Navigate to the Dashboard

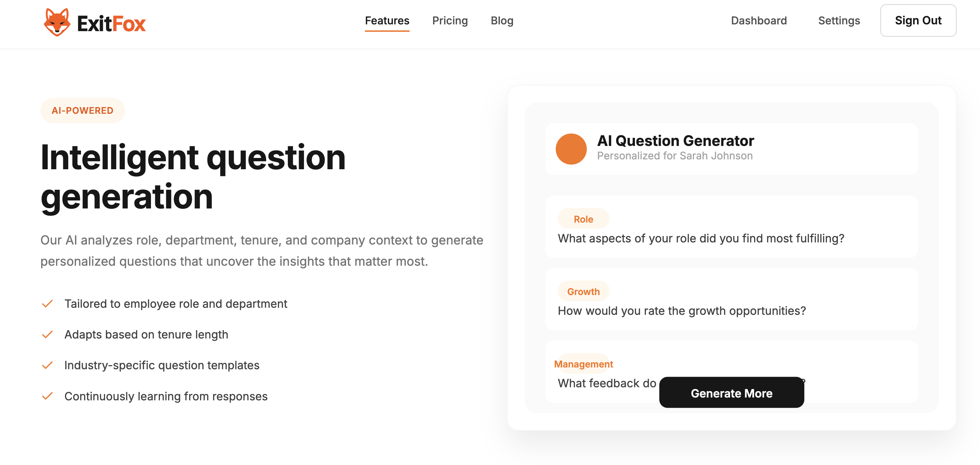pos(759,20)
